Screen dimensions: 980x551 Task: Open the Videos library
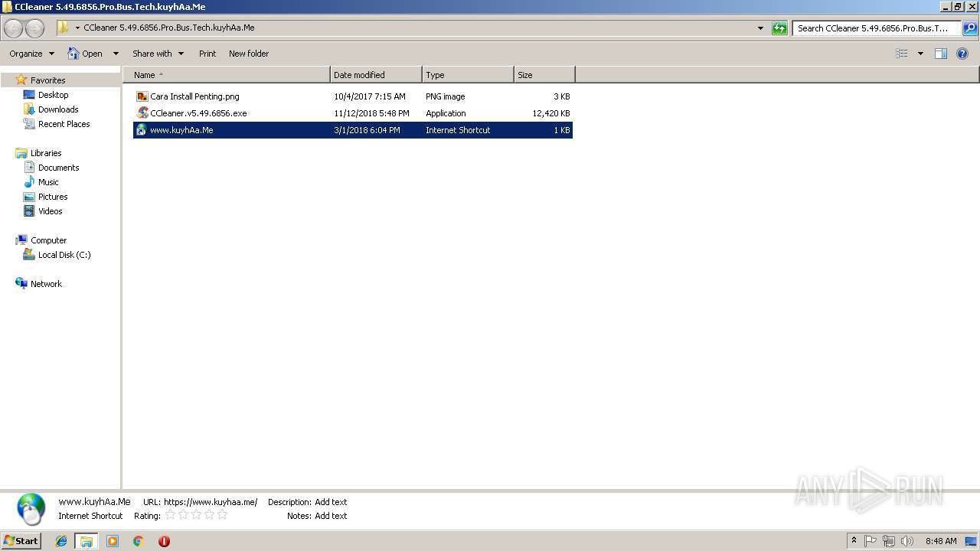pyautogui.click(x=50, y=211)
